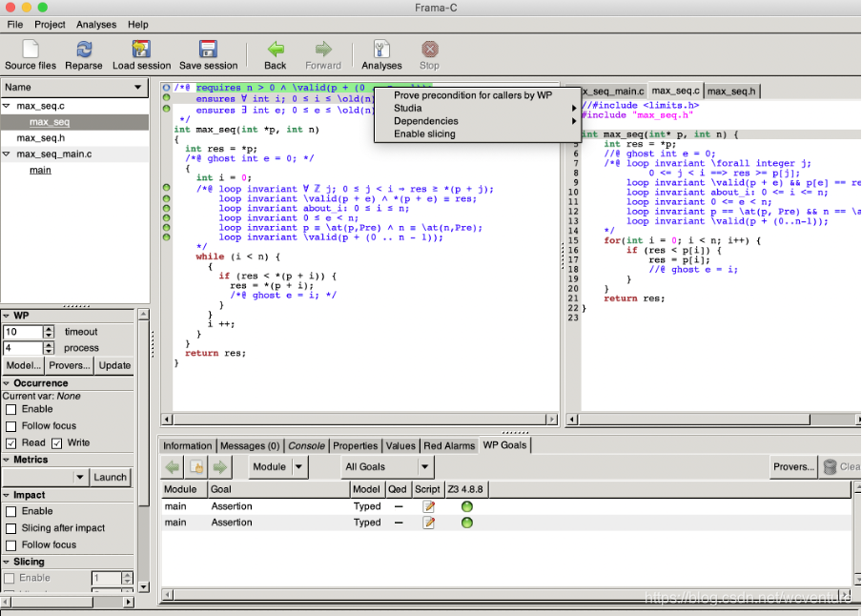Click Z3 green result of first Assertion
This screenshot has width=862, height=616.
click(x=466, y=506)
